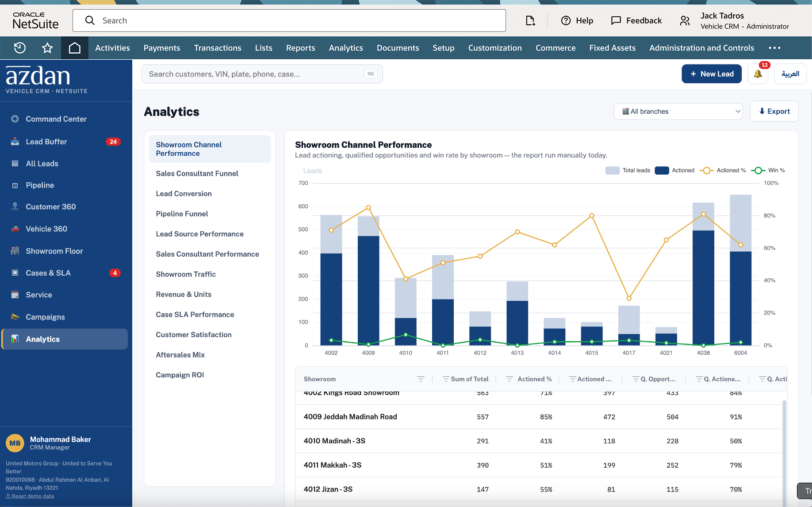Click the Actioned legend color swatch
Viewport: 812px width, 507px height.
662,170
